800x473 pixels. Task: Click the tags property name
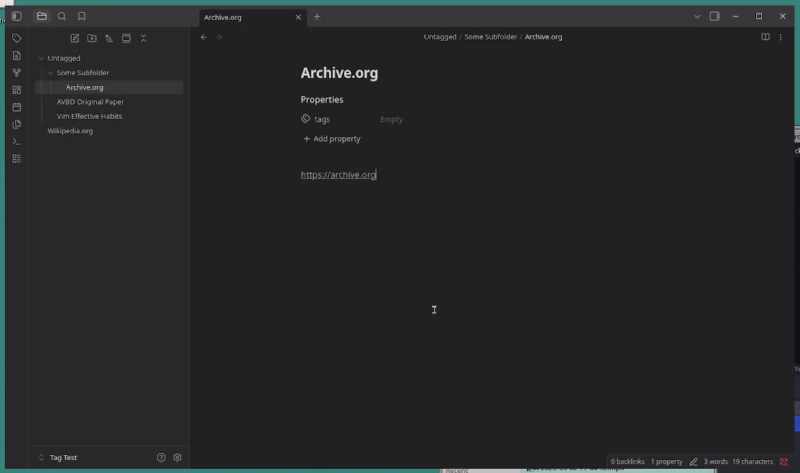pyautogui.click(x=322, y=119)
